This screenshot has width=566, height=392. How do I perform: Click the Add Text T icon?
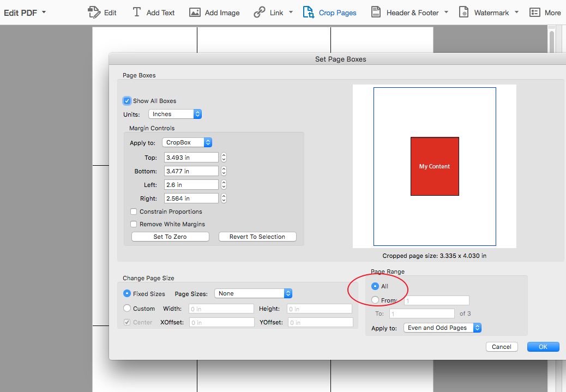coord(136,13)
